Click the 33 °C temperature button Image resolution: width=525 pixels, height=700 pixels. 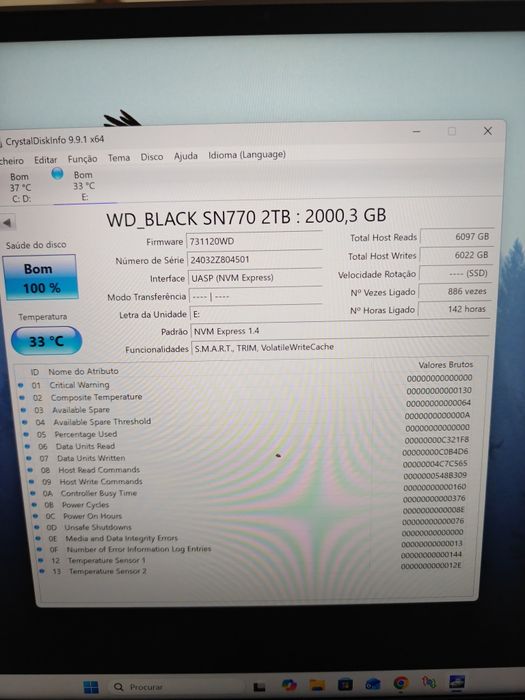coord(46,342)
